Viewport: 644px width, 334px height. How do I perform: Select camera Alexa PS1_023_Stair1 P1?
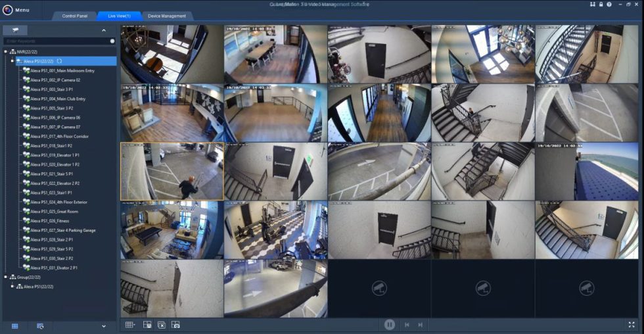[x=51, y=193]
